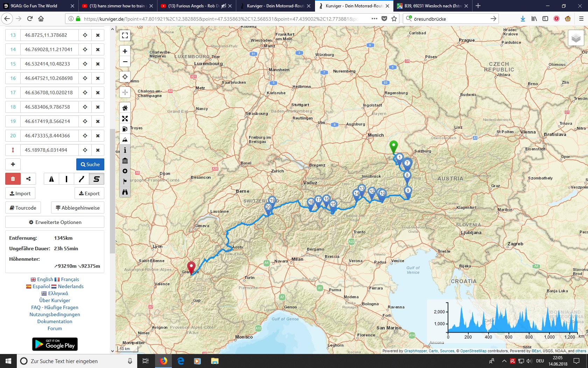Reload the current page

[30, 19]
